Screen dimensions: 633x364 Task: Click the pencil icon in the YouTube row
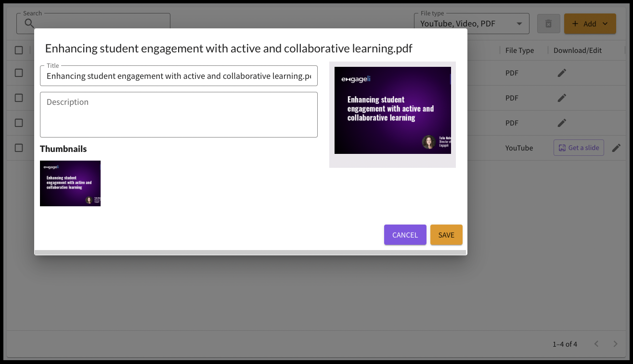point(616,148)
